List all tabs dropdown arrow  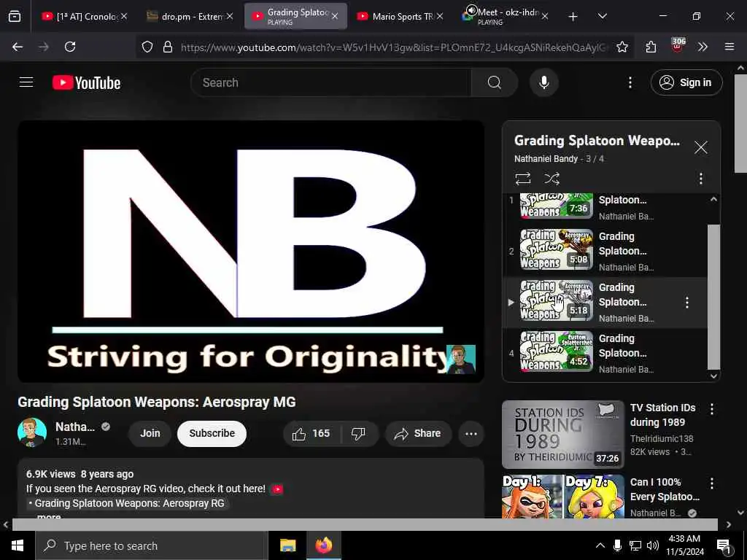602,16
